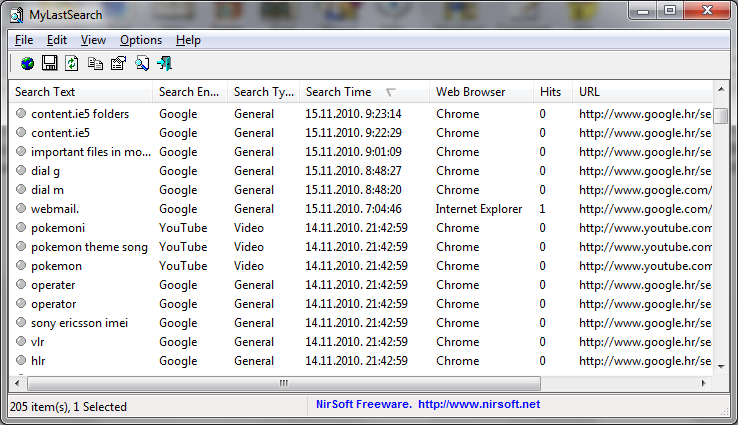Click the horizontal scrollbar thumb
Viewport: 738px width, 425px height.
pyautogui.click(x=284, y=383)
